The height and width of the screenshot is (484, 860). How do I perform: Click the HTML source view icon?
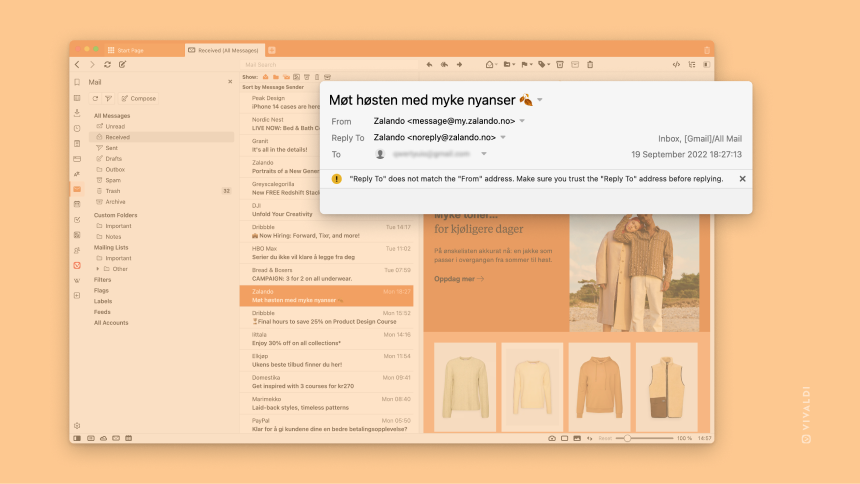click(676, 65)
